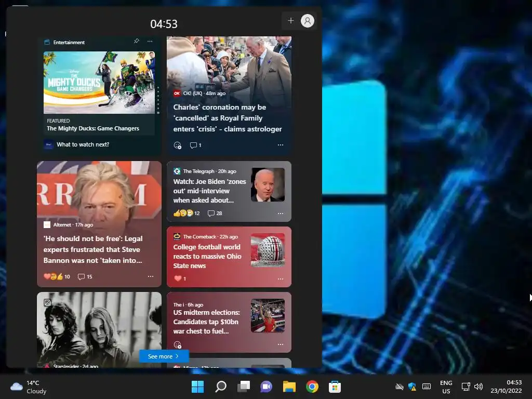Launch Google Chrome from taskbar
This screenshot has width=532, height=399.
[312, 387]
